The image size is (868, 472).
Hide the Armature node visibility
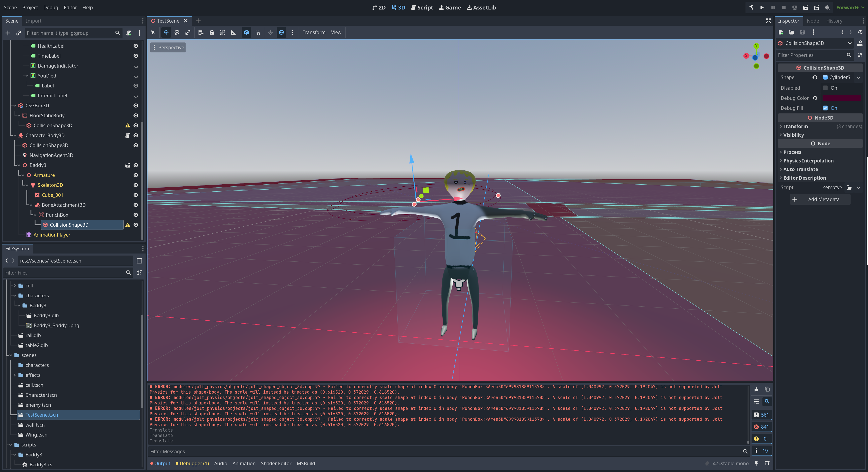tap(135, 175)
